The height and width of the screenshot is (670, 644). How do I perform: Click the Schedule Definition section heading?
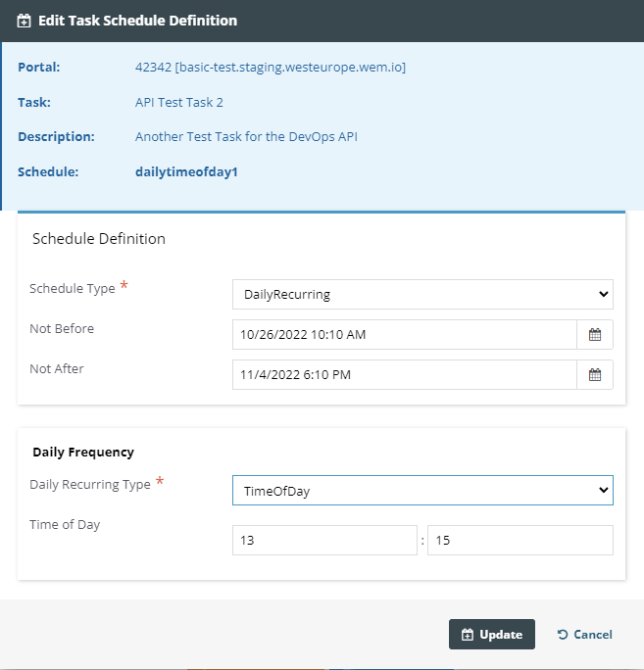click(x=99, y=239)
